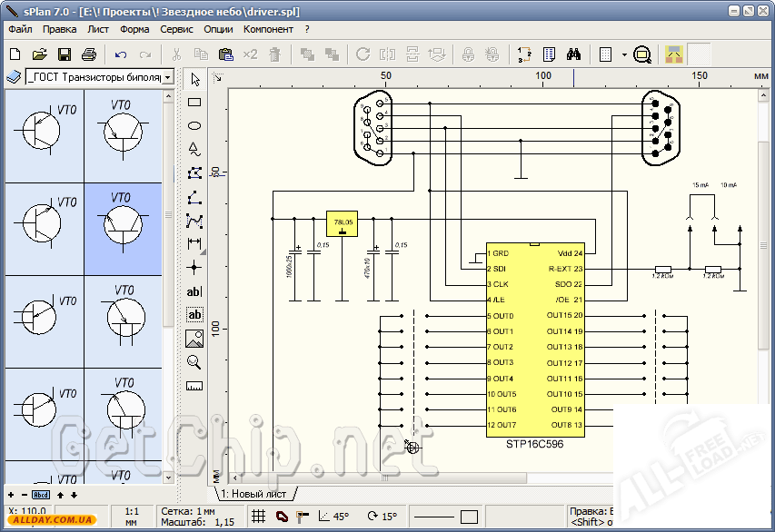Viewport: 775px width, 532px height.
Task: Toggle the 15° rotation step
Action: (382, 517)
